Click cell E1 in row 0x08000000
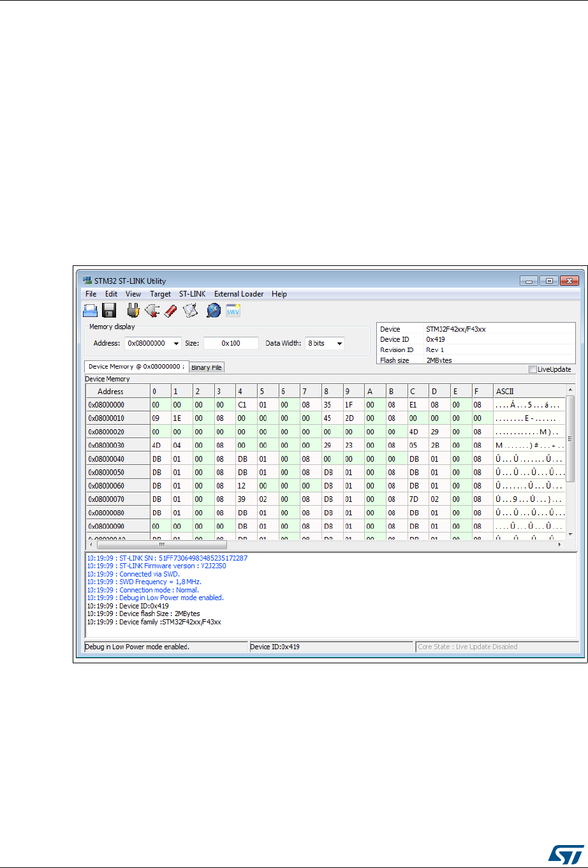Screen dimensions: 588x868 click(418, 405)
